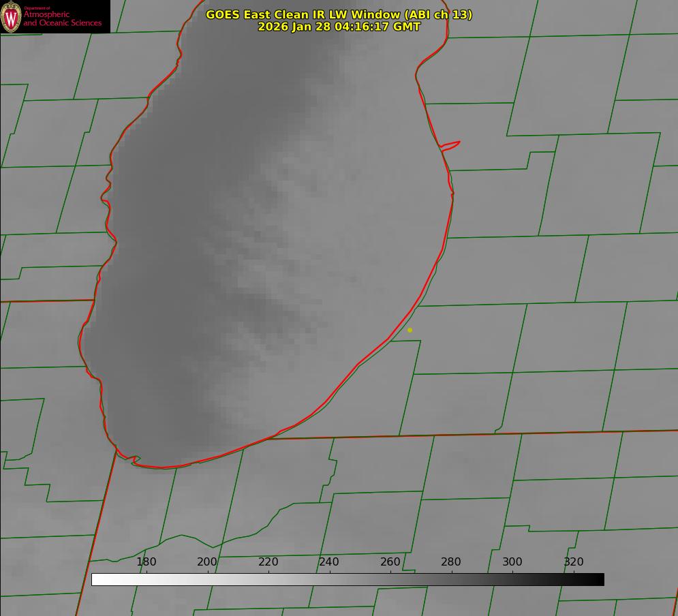Click the red hook-shaped peninsula on the eastern shore

[451, 144]
